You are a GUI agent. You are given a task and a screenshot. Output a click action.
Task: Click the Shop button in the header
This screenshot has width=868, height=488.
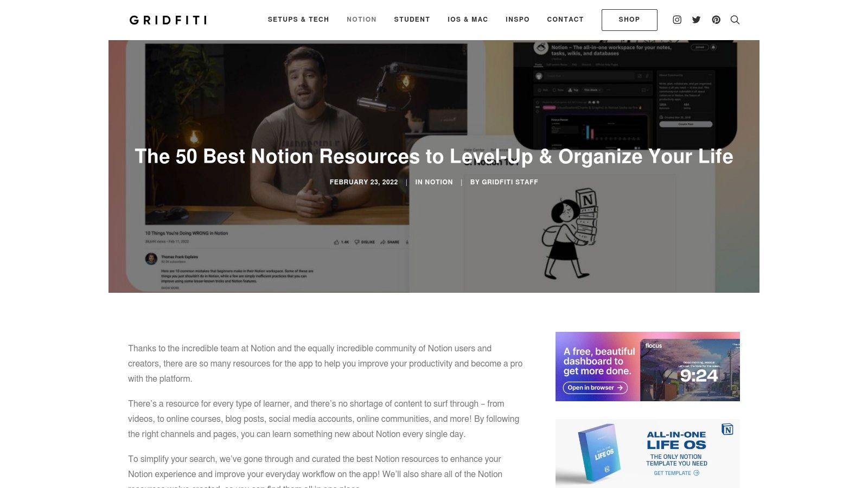point(629,20)
